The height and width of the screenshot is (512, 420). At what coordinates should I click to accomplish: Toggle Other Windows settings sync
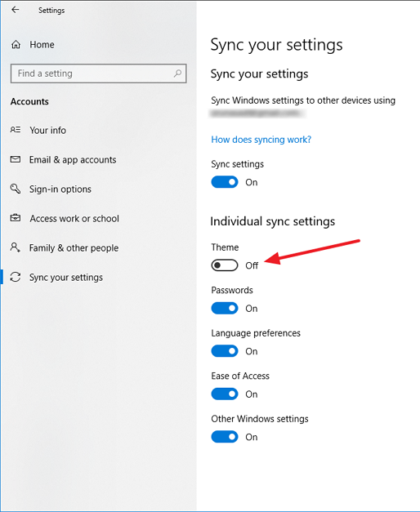coord(225,437)
